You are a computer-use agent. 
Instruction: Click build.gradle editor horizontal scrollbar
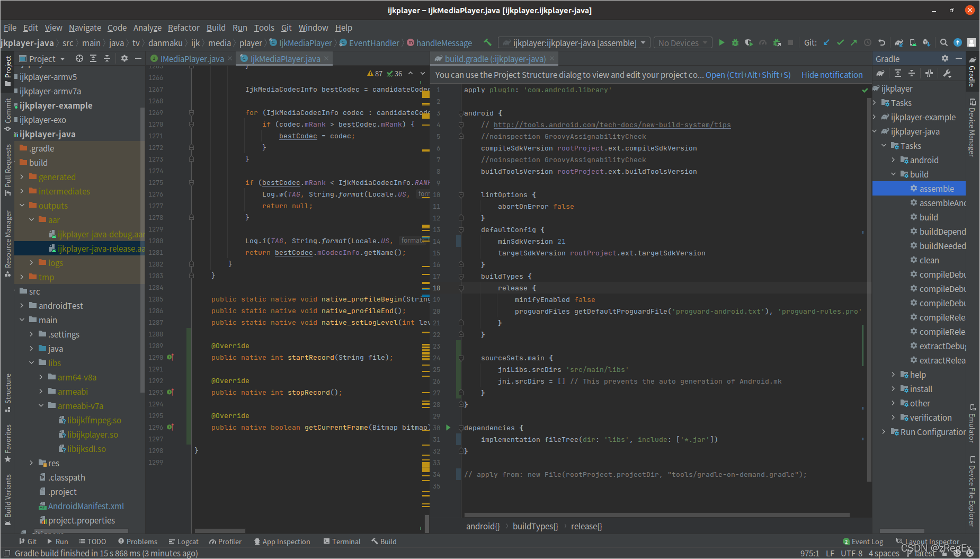pos(657,514)
